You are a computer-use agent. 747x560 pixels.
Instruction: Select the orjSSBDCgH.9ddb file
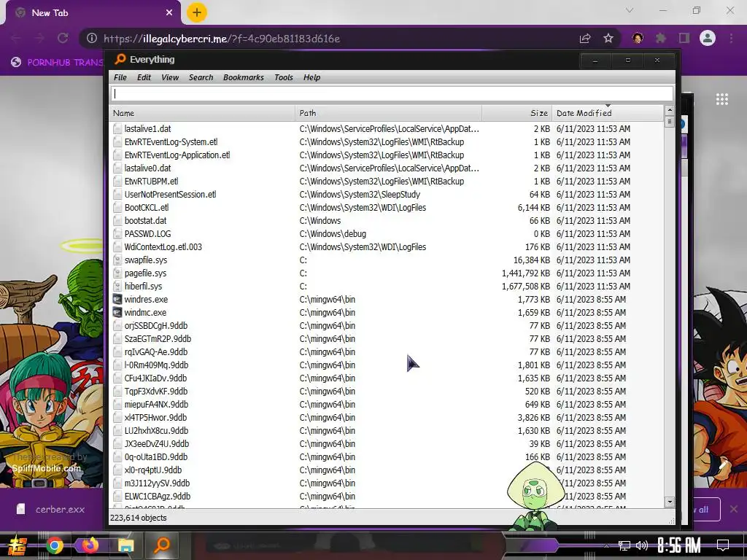tap(156, 326)
